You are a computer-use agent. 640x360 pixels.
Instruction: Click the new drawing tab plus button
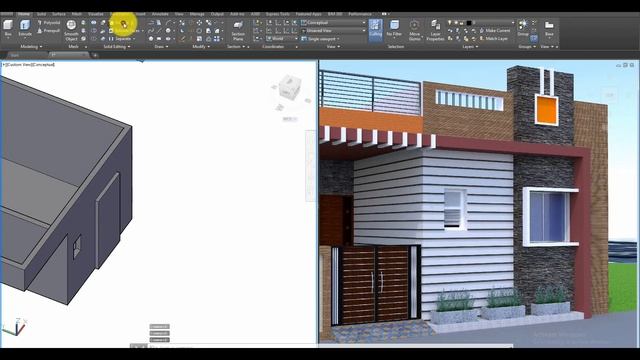pyautogui.click(x=95, y=55)
